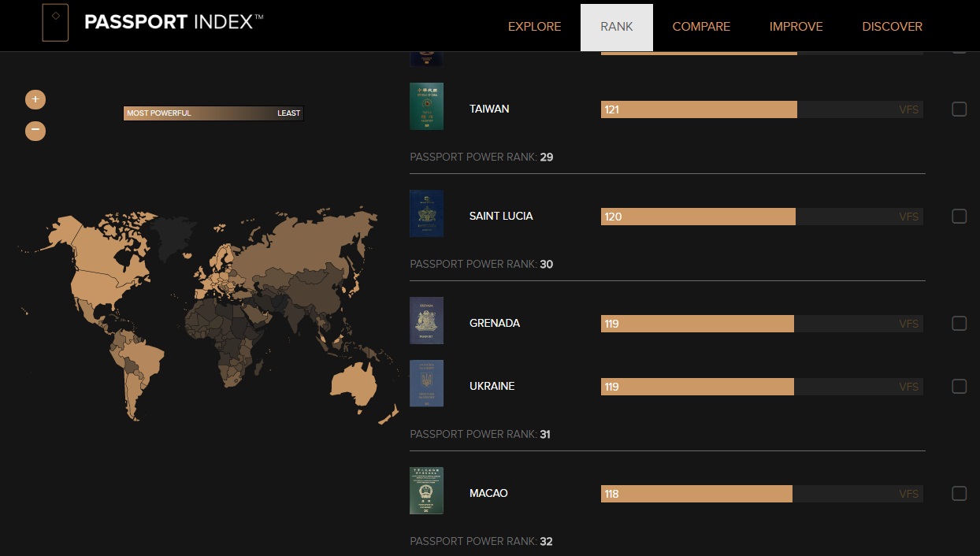
Task: Click Ukraine's 119 score bar
Action: click(x=697, y=387)
